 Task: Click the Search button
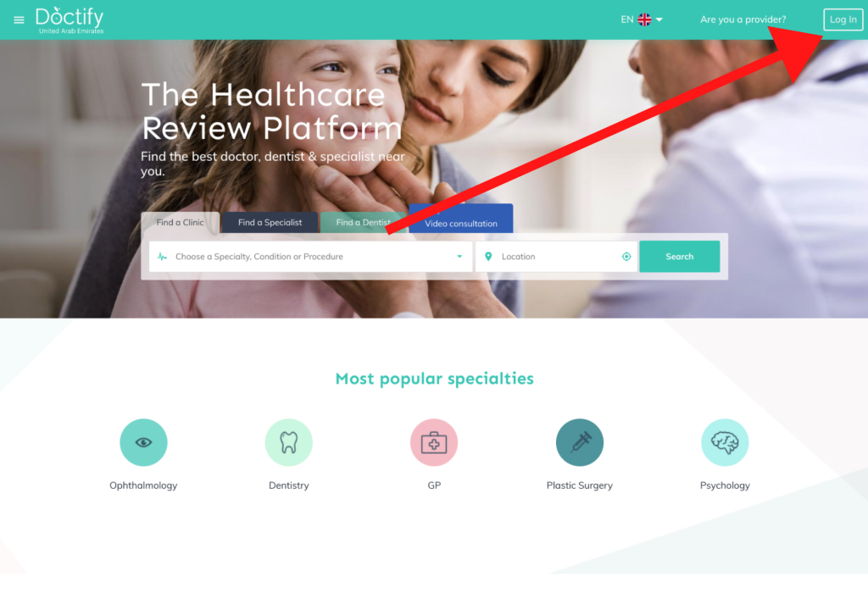[679, 257]
